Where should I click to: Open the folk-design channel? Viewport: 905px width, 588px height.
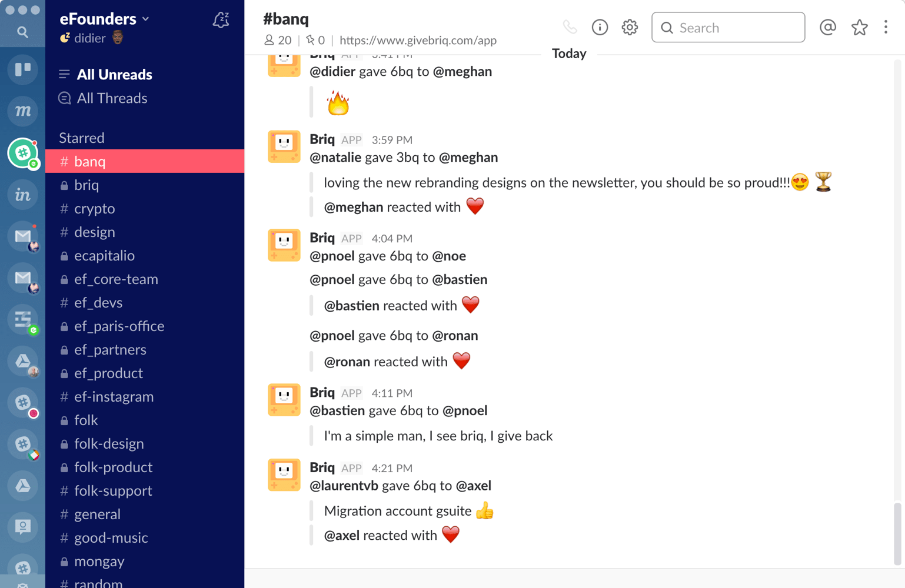coord(145,443)
